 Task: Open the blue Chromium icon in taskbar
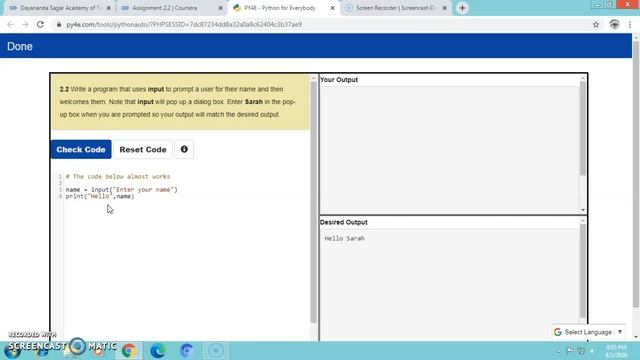point(187,351)
